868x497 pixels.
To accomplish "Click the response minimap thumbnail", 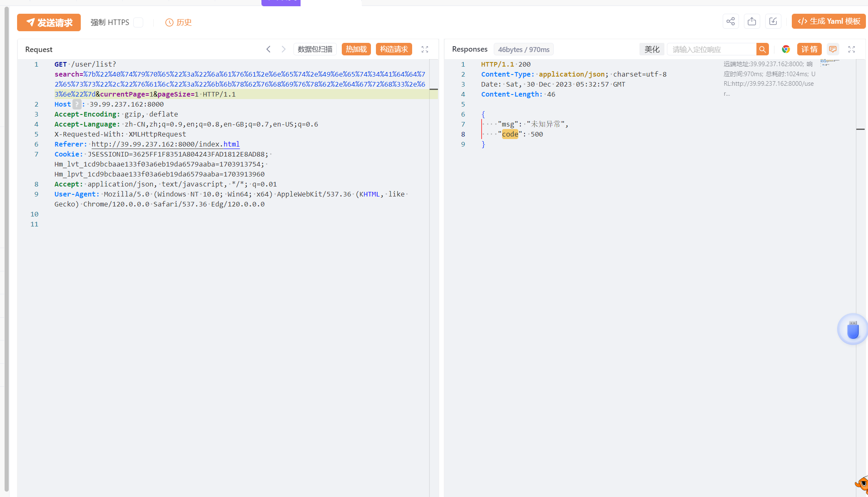I will (829, 62).
